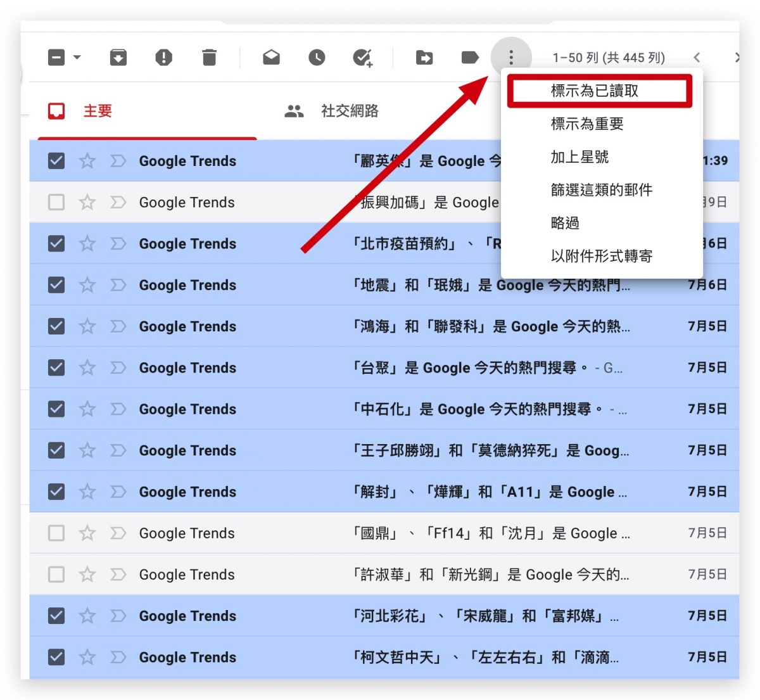This screenshot has width=760, height=700.
Task: Star the 「北市疫苗預約」 email
Action: click(87, 243)
